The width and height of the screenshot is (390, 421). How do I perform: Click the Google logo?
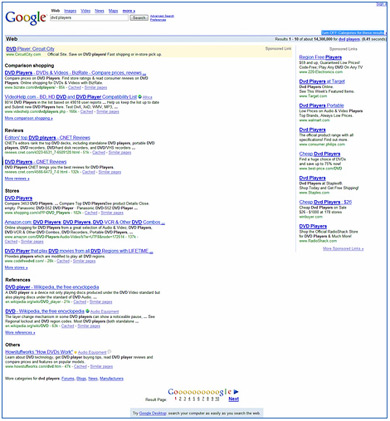pos(25,18)
